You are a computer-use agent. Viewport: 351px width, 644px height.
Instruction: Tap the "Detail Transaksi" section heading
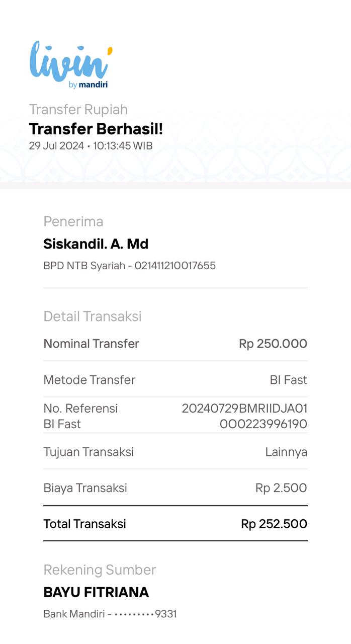[x=93, y=316]
